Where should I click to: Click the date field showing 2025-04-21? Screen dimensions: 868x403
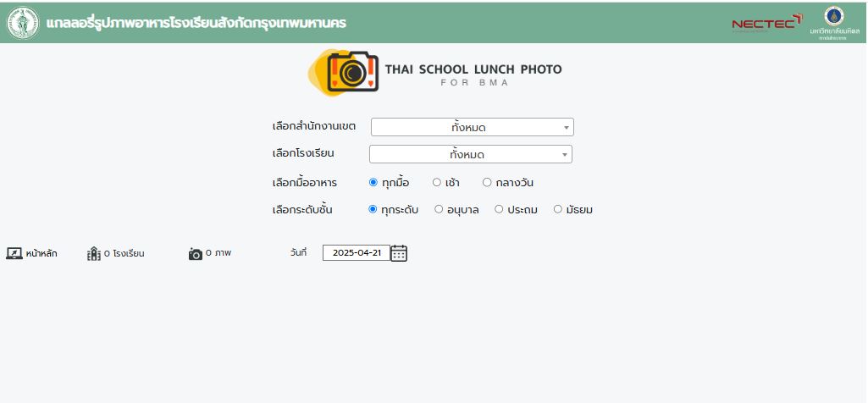[357, 253]
